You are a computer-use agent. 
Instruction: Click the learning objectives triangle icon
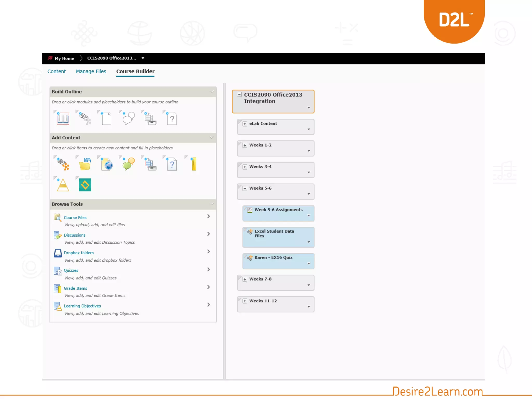pyautogui.click(x=63, y=185)
